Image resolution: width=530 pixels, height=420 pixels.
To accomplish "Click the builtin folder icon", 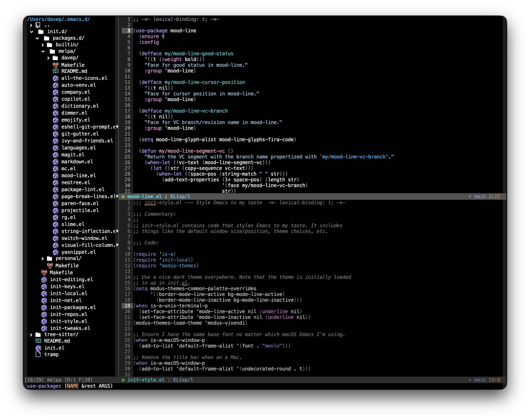I will 50,45.
